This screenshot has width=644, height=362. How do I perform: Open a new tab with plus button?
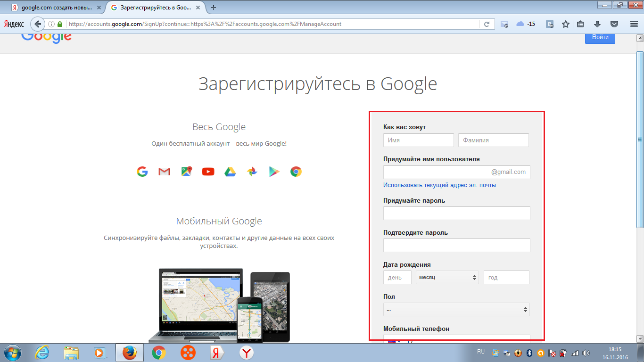[214, 8]
